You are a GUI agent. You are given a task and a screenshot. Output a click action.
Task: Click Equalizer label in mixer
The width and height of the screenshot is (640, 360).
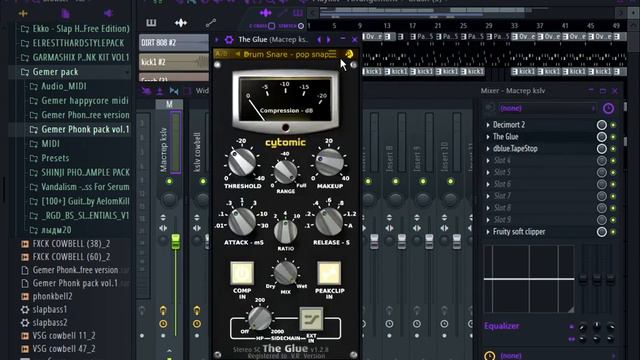(x=502, y=326)
